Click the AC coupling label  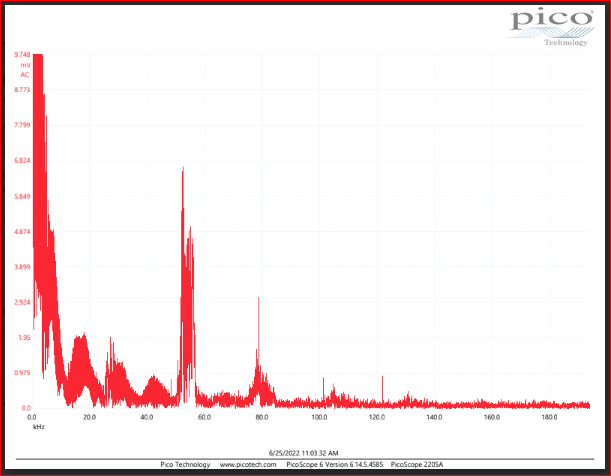coord(25,75)
